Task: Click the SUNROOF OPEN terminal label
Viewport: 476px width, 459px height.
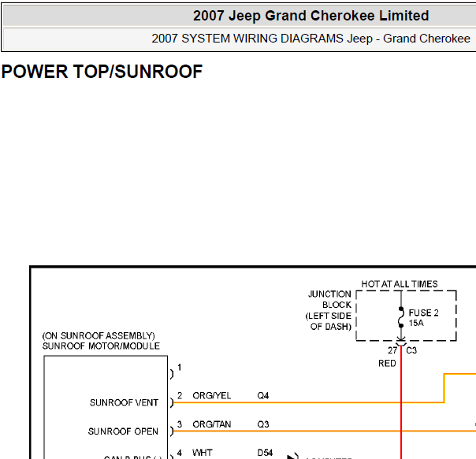Action: (x=123, y=431)
